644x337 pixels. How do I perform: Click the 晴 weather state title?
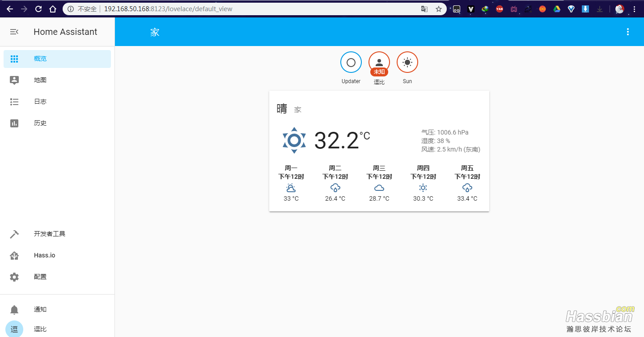(x=282, y=109)
